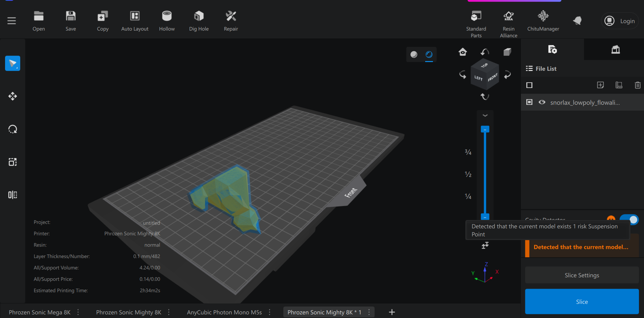This screenshot has height=318, width=644.
Task: Check the select-all box in File List
Action: [x=529, y=85]
